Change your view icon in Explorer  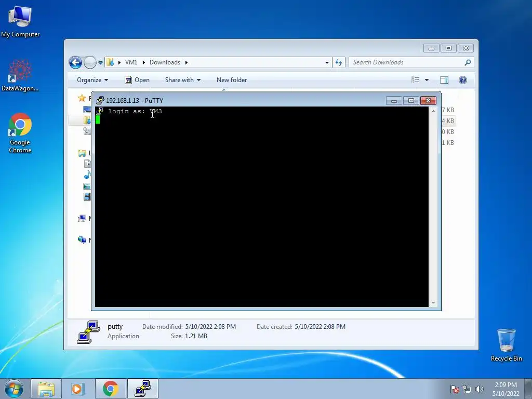(x=416, y=80)
